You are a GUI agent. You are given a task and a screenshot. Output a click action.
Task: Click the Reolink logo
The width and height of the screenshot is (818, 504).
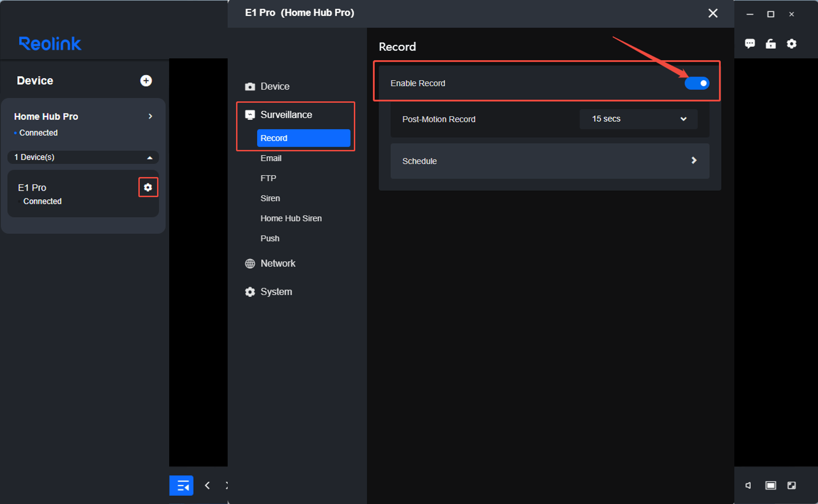[50, 43]
